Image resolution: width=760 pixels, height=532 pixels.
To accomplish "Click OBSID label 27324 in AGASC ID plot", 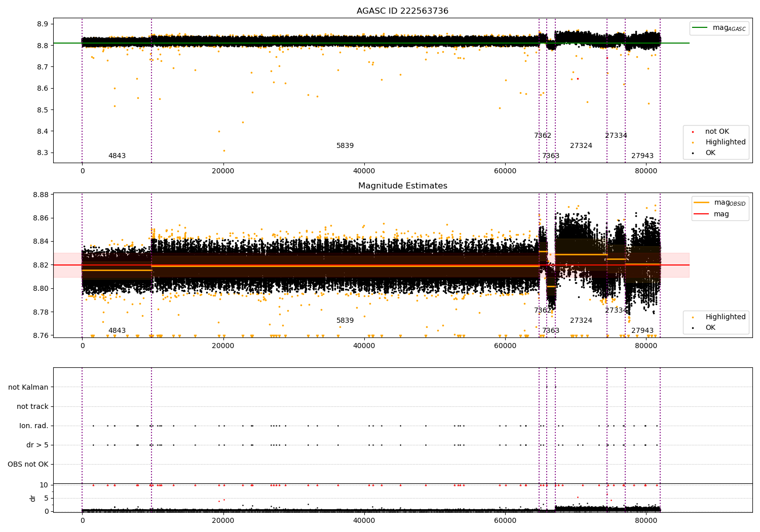I will [x=581, y=146].
